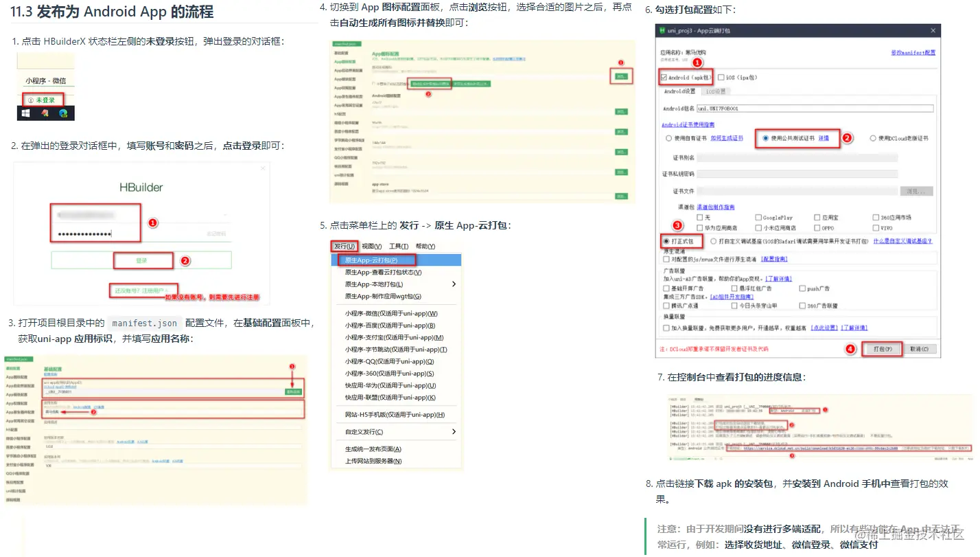980x557 pixels.
Task: Open the manifest.json 基础配置 screenshot thumbnail
Action: [x=154, y=430]
